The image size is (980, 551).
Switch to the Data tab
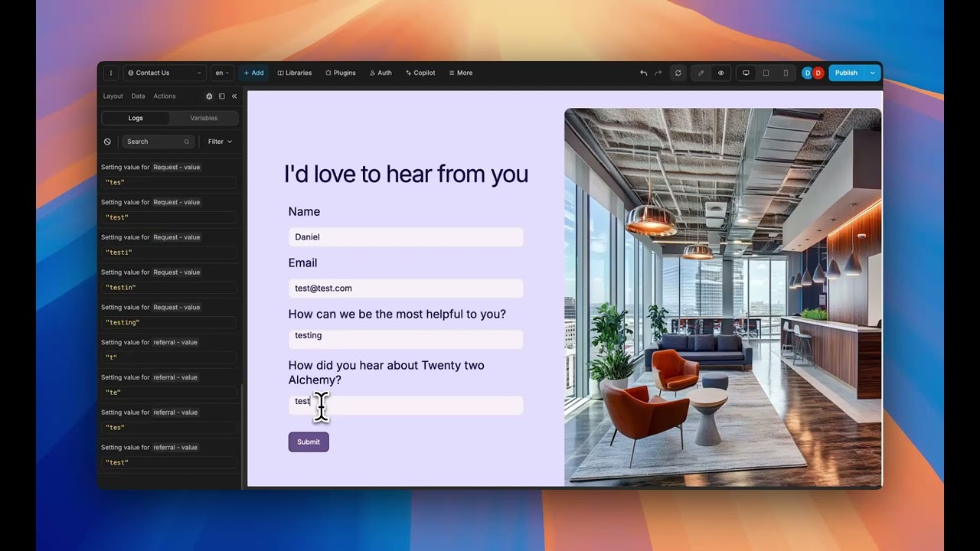coord(138,96)
